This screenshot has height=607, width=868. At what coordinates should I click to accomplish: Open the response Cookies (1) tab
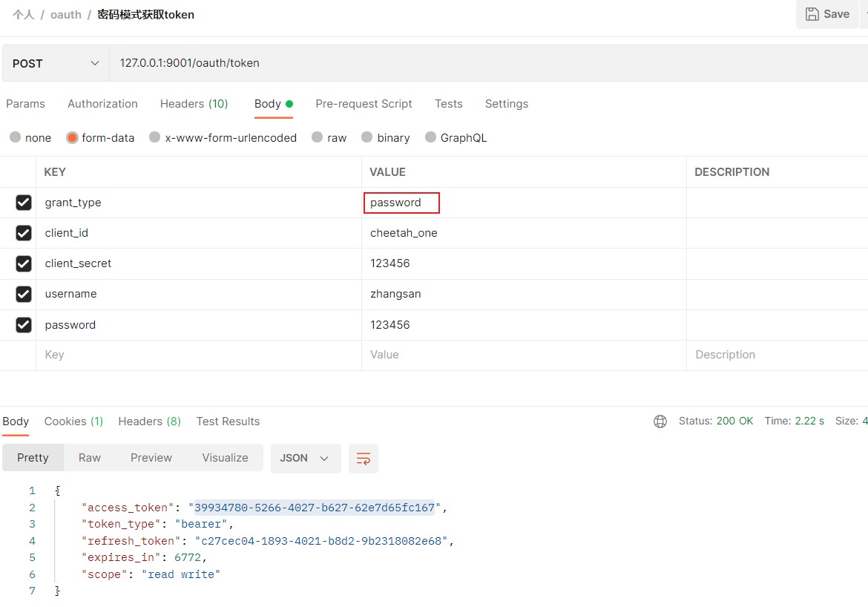point(73,421)
